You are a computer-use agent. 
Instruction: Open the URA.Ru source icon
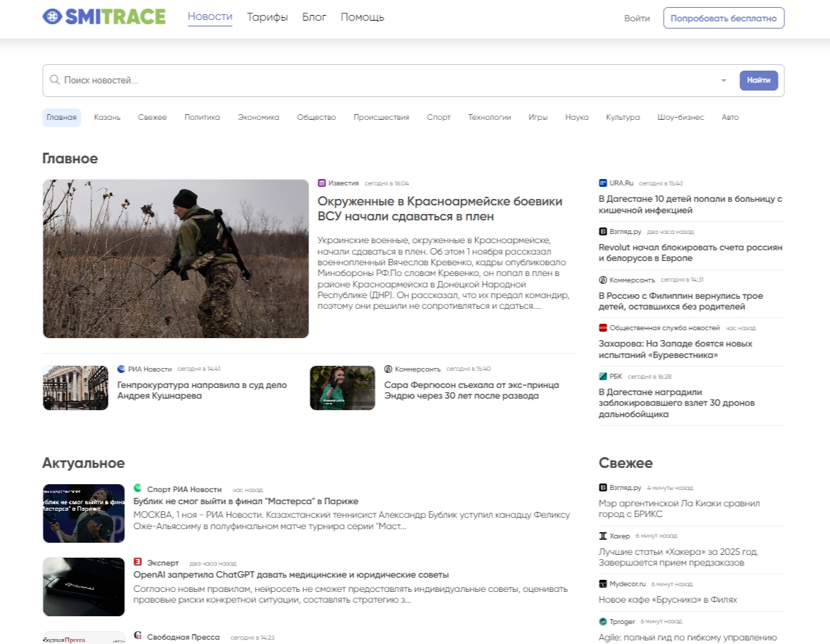click(x=603, y=183)
